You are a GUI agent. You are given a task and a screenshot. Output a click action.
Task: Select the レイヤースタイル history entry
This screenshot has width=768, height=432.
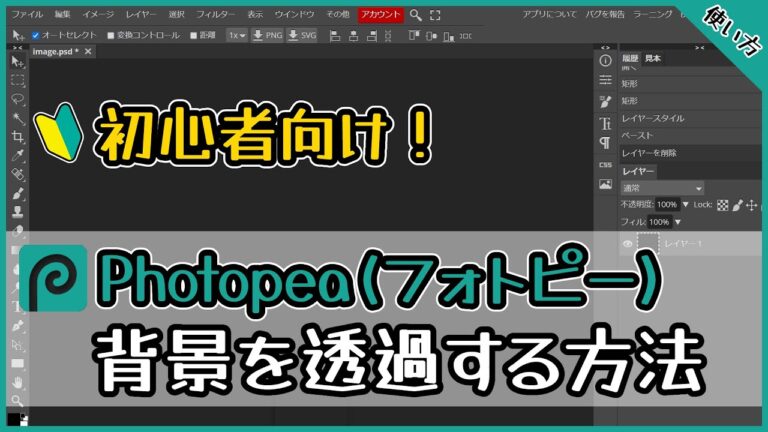point(652,119)
